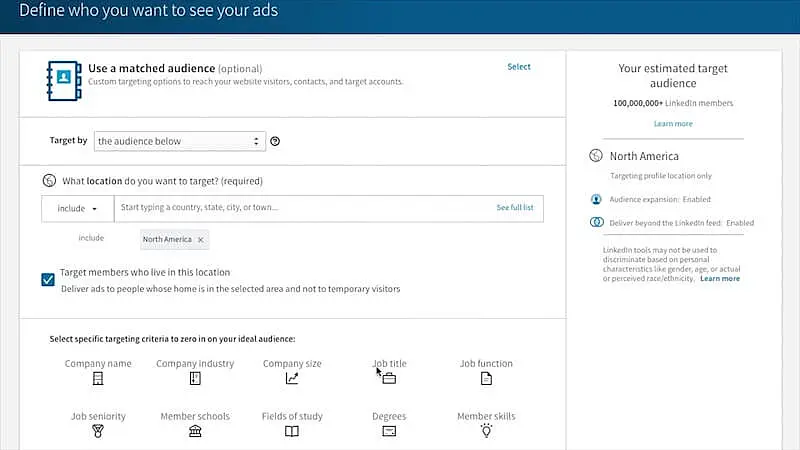This screenshot has width=800, height=450.
Task: Select Job title briefcase icon
Action: pos(389,379)
